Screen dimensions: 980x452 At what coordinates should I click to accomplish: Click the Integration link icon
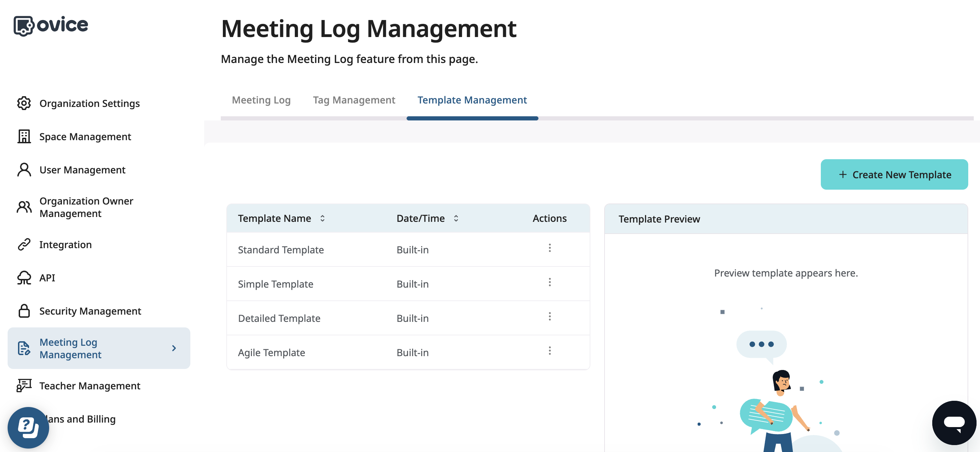tap(24, 244)
